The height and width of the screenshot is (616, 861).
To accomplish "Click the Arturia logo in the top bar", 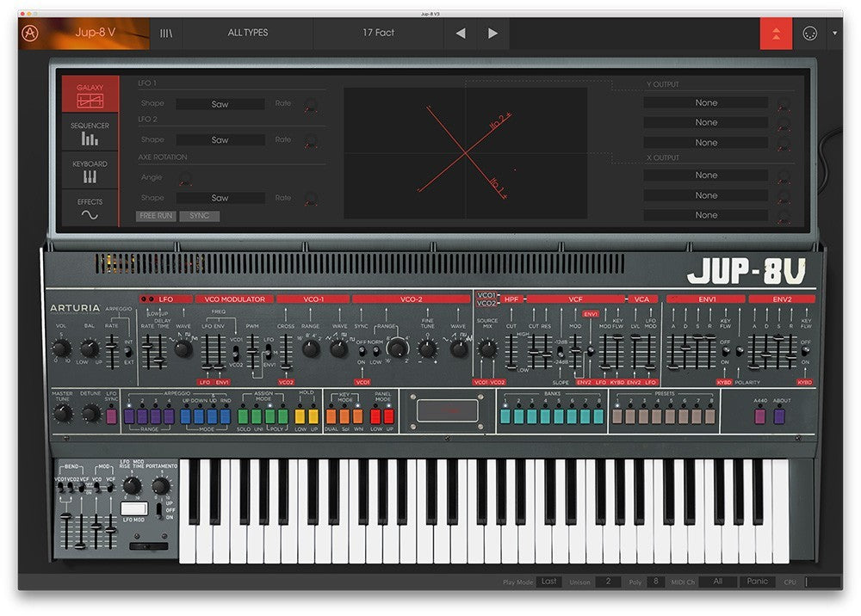I will 29,33.
